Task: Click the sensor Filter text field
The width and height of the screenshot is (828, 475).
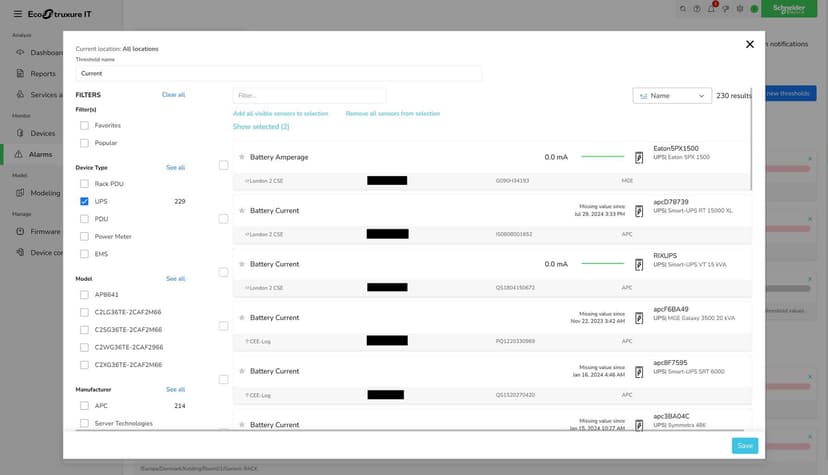Action: (309, 96)
